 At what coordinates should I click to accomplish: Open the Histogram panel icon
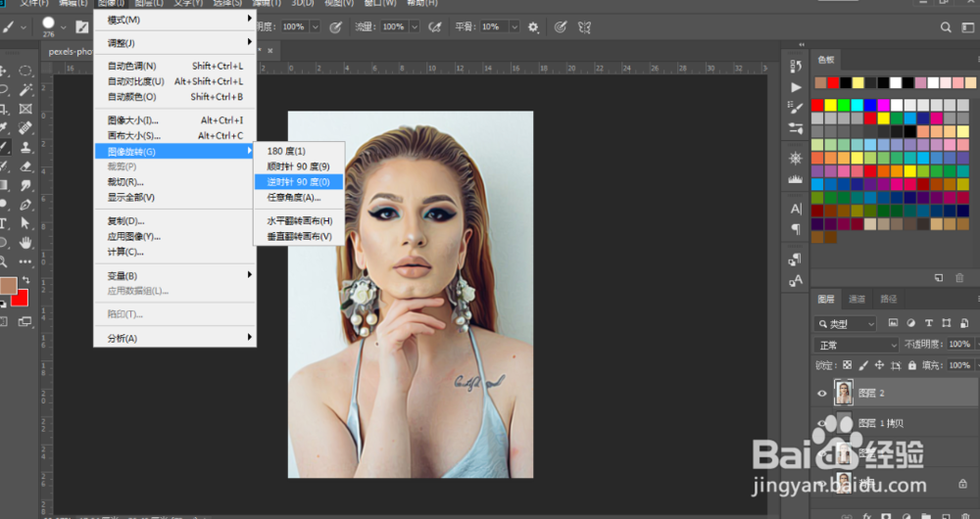click(x=796, y=179)
